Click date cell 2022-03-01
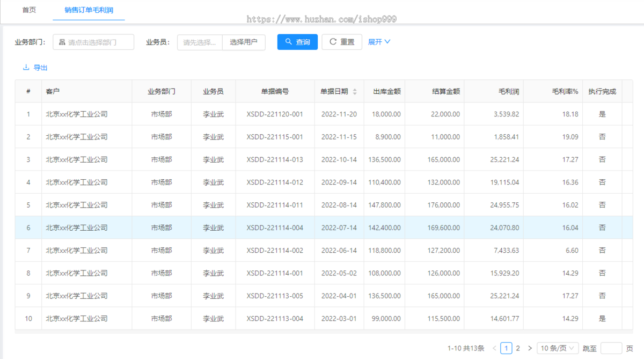 pos(339,319)
